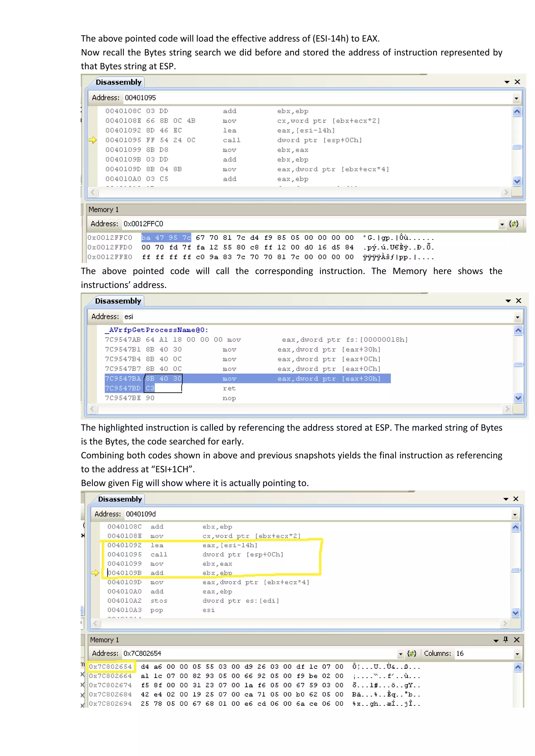
Task: Select highlighted bytes ba 47 95 7c
Action: point(166,237)
